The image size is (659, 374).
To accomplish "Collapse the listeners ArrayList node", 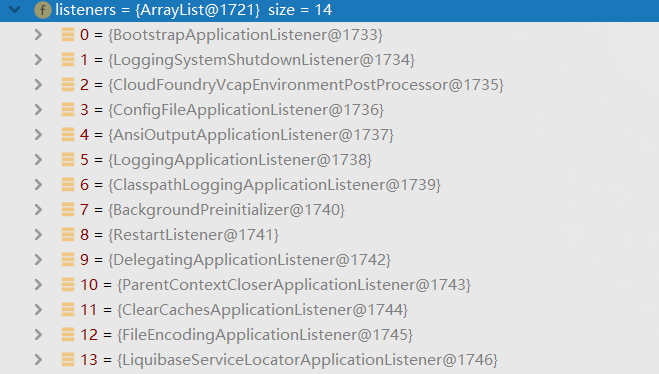I will click(x=15, y=9).
